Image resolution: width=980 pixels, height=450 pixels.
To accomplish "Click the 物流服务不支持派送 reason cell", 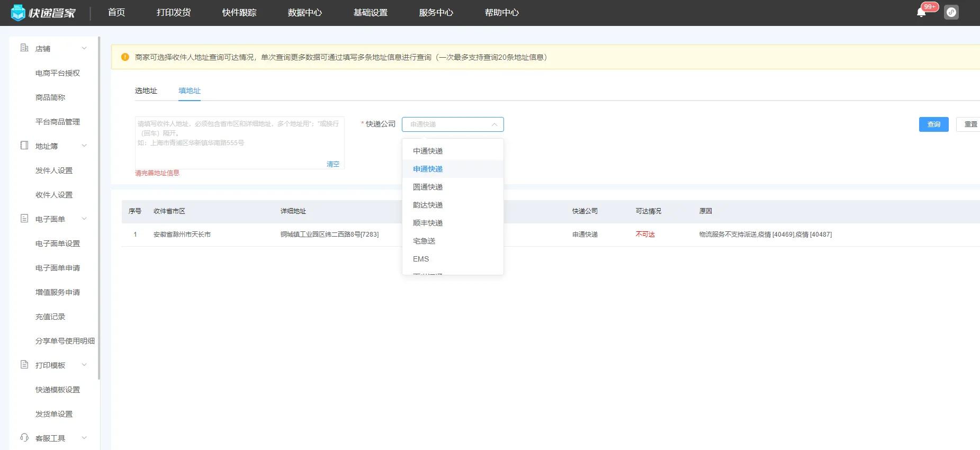I will click(765, 235).
